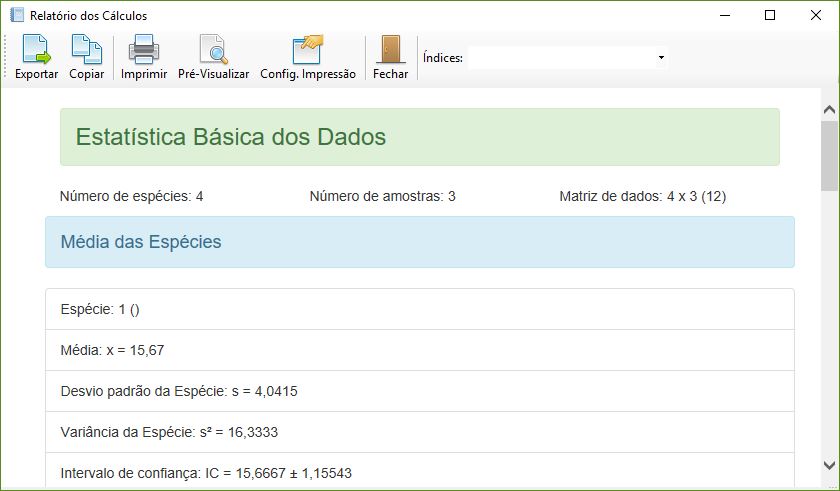Select text Matriz de dados: 4 x 3 (12)
The width and height of the screenshot is (840, 491).
643,197
